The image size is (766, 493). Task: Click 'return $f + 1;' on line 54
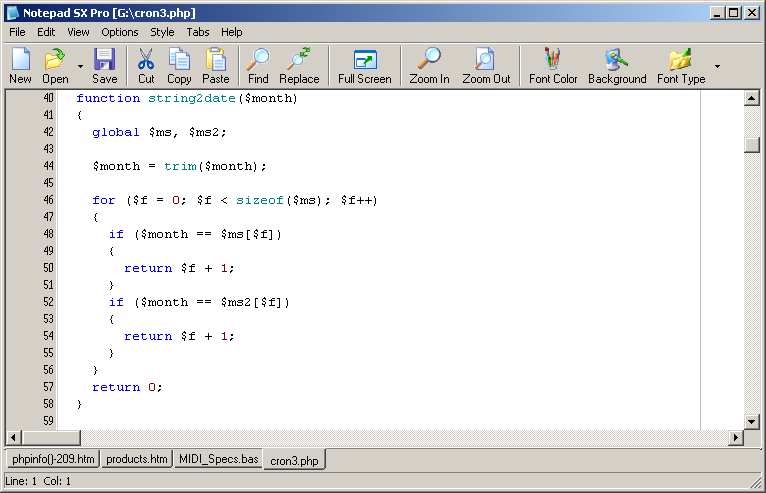tap(179, 336)
